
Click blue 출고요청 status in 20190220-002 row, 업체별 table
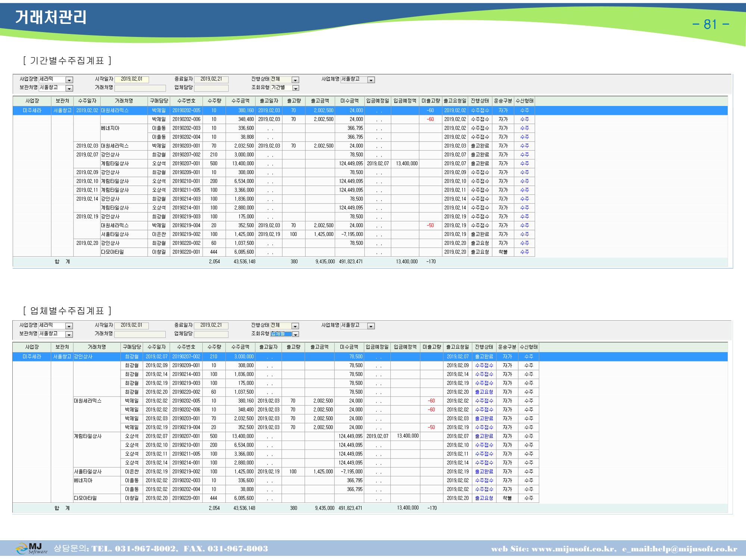click(x=484, y=392)
